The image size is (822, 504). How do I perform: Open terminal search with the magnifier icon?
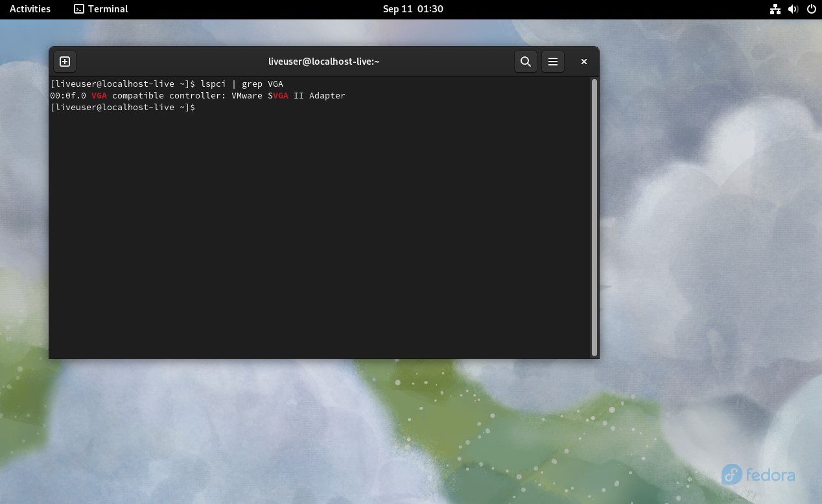[525, 61]
